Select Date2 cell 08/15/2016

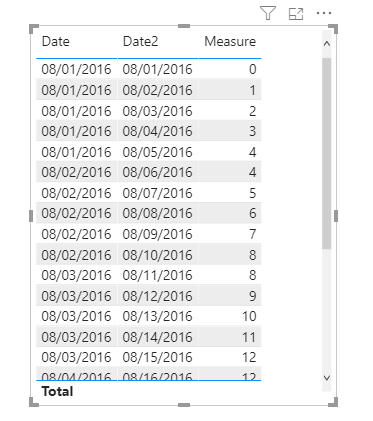(x=157, y=357)
